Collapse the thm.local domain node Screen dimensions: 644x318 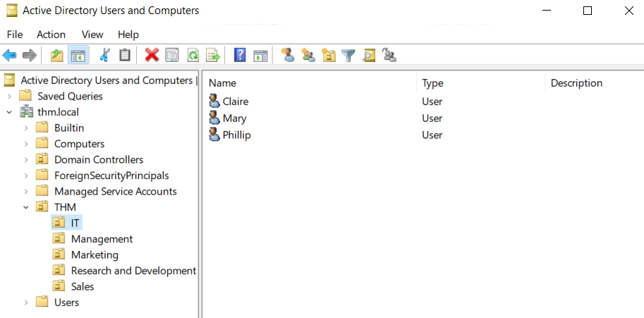pyautogui.click(x=9, y=112)
